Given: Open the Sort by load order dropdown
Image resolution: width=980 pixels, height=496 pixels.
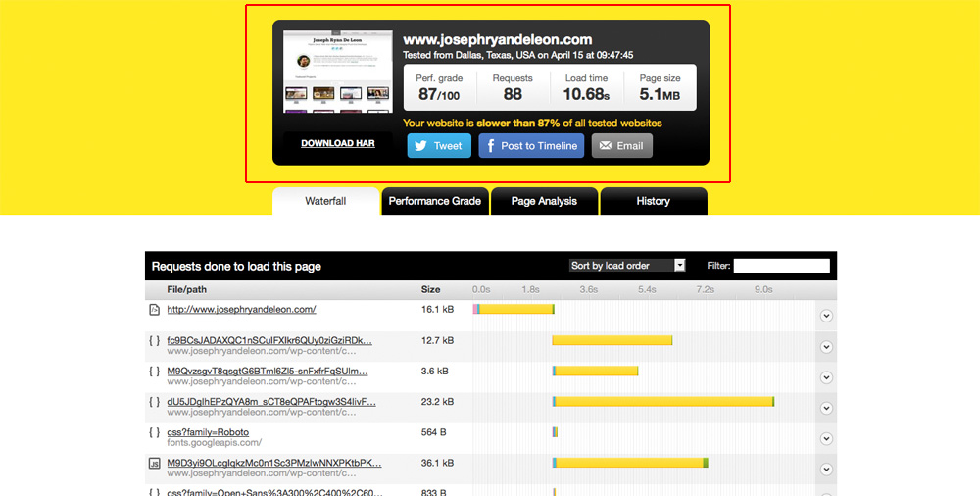Looking at the screenshot, I should coord(627,266).
